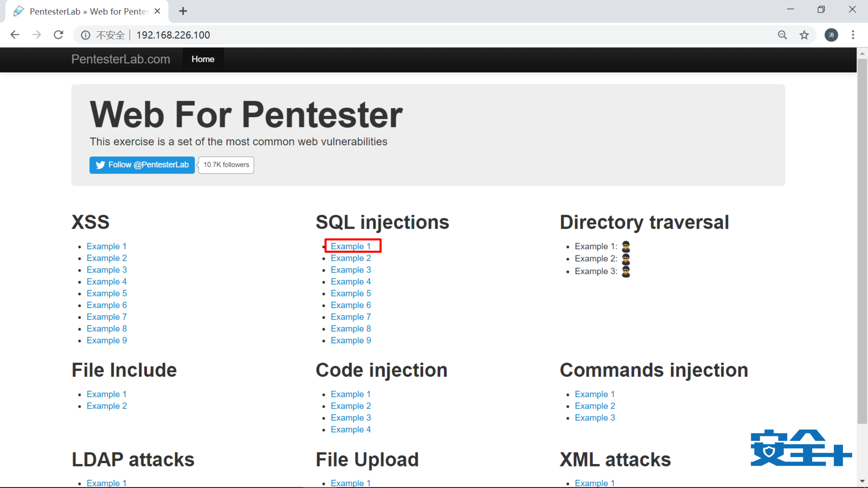Open the user profile avatar icon
868x488 pixels.
coord(831,35)
